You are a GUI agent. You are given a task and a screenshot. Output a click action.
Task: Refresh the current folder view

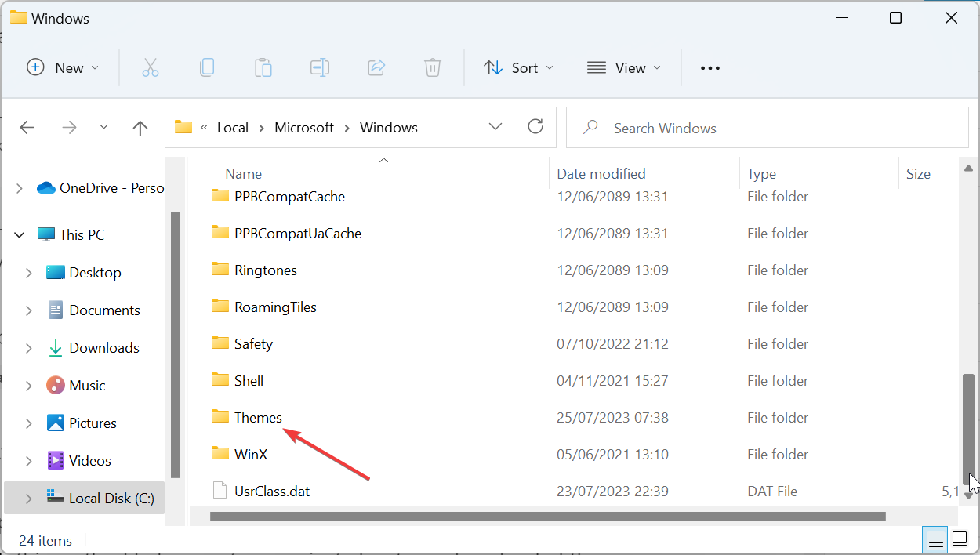[535, 126]
